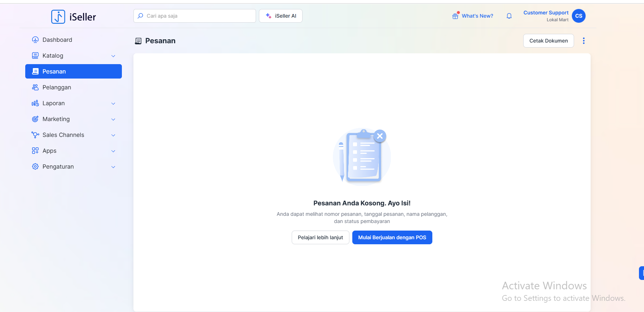The image size is (644, 312).
Task: Expand the Apps submenu chevron
Action: click(x=113, y=151)
